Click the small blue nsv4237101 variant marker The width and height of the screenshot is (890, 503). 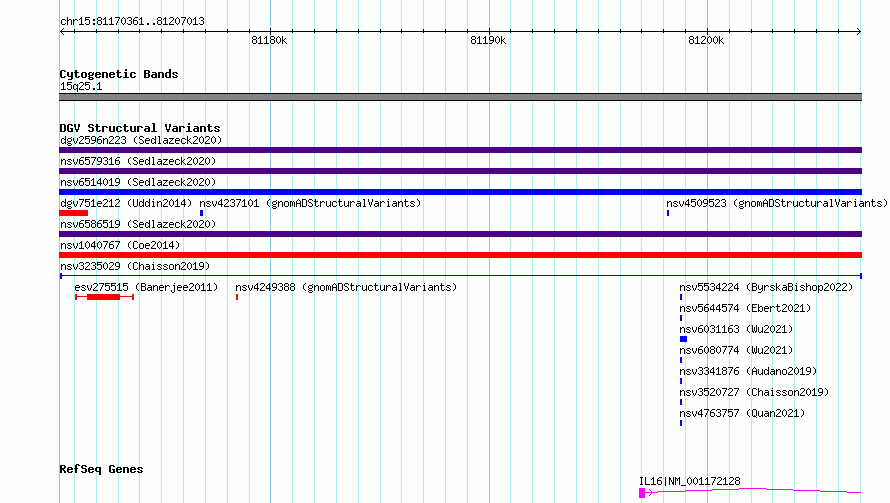tap(201, 213)
